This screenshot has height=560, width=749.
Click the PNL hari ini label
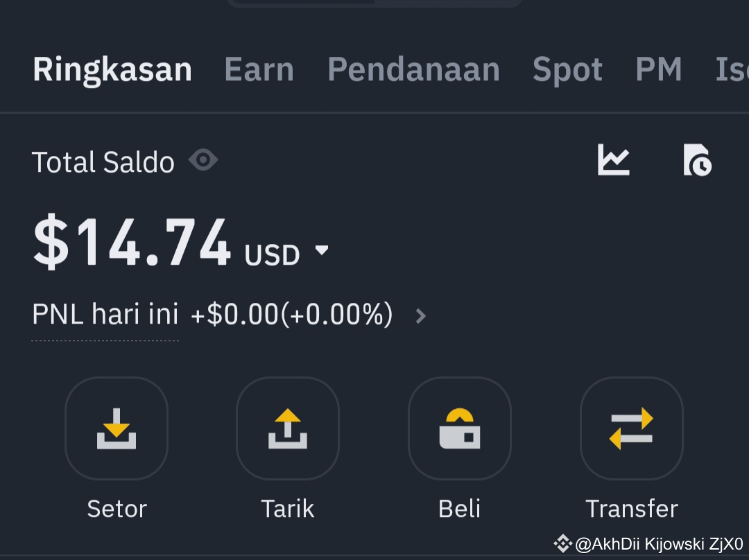tap(105, 315)
